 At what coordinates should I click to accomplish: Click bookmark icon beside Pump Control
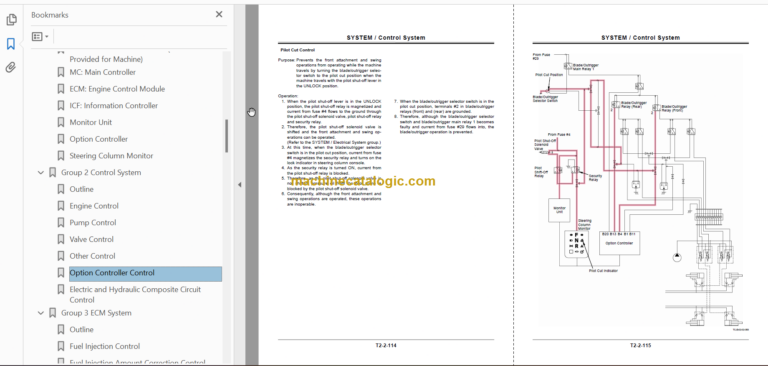click(61, 222)
